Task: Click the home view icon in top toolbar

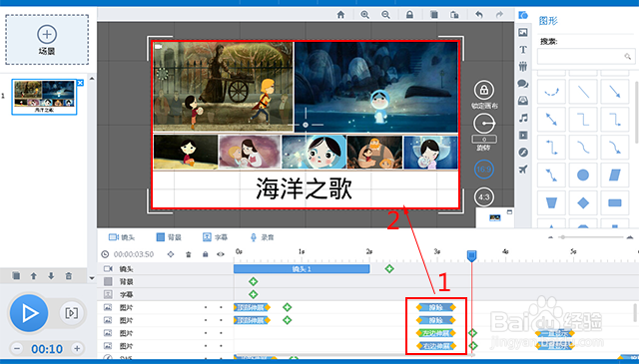Action: point(340,15)
